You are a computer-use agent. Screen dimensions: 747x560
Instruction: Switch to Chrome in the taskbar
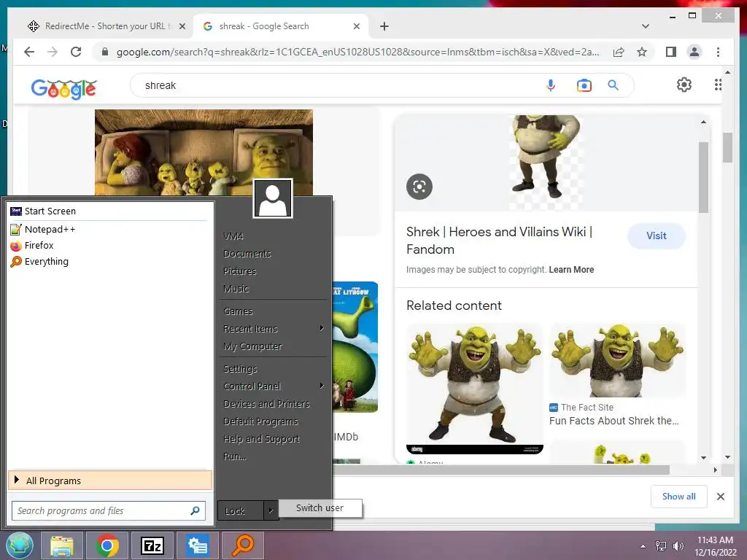click(107, 545)
